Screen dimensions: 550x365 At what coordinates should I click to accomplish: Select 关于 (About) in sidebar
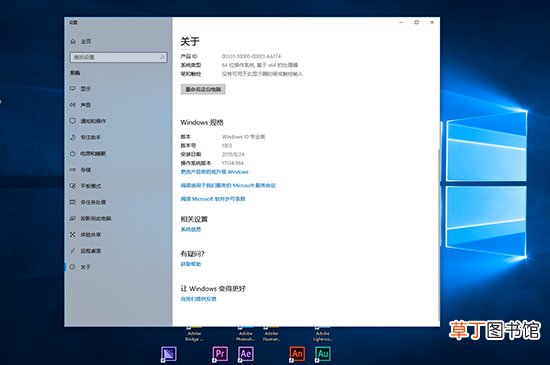[80, 267]
